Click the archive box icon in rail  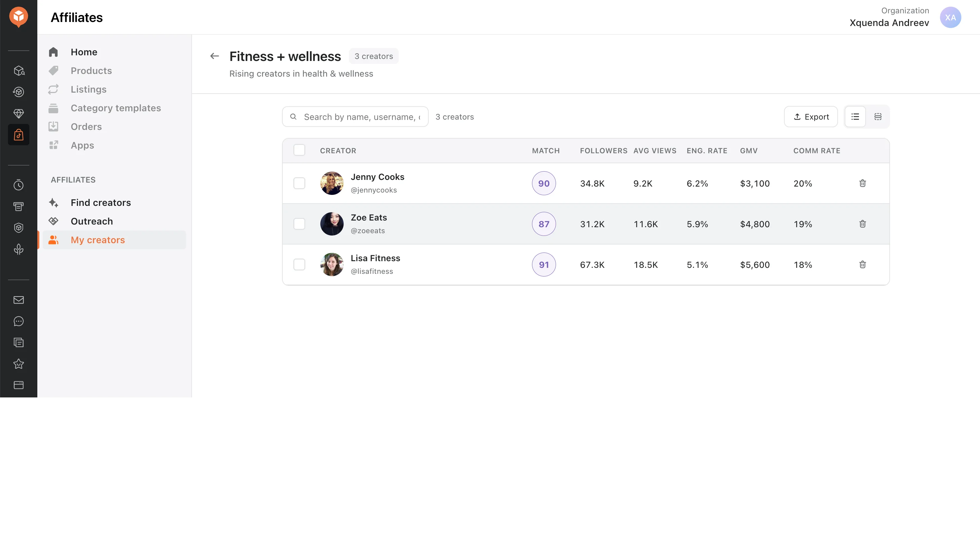pyautogui.click(x=18, y=207)
